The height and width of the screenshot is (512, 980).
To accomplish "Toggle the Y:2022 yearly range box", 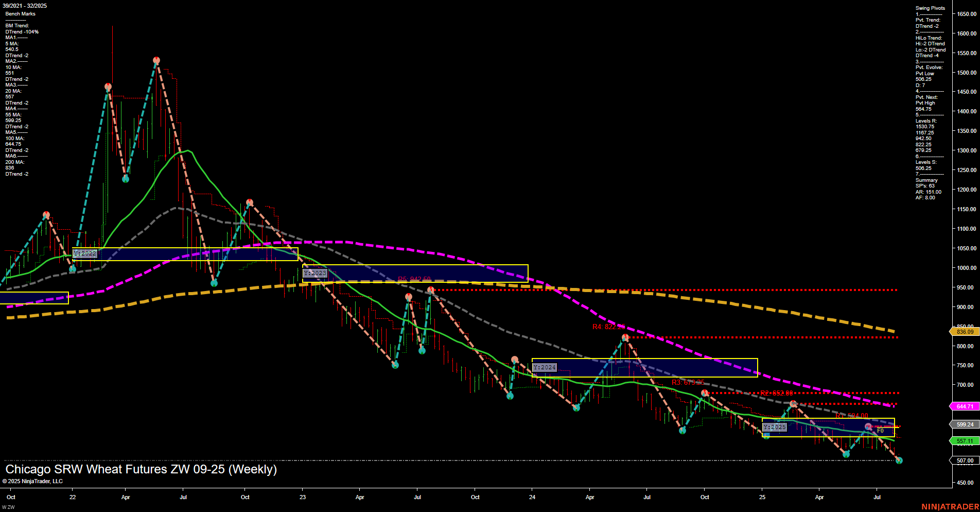I will (x=85, y=253).
